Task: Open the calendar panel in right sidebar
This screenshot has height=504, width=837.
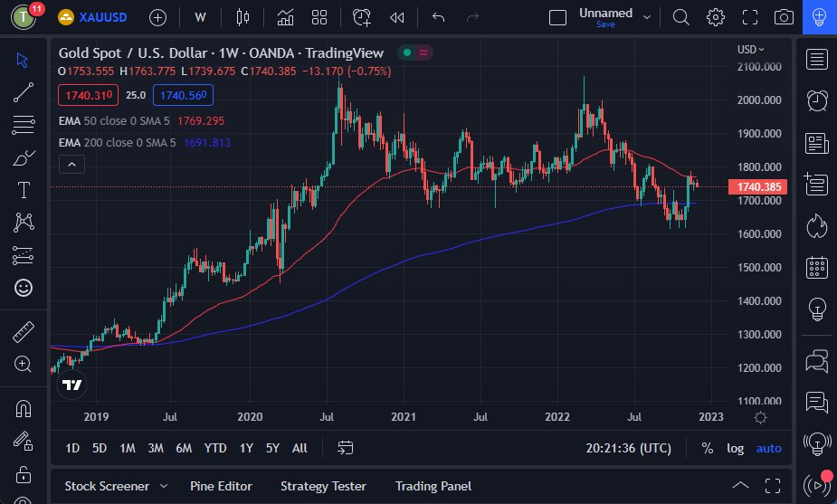Action: (817, 268)
